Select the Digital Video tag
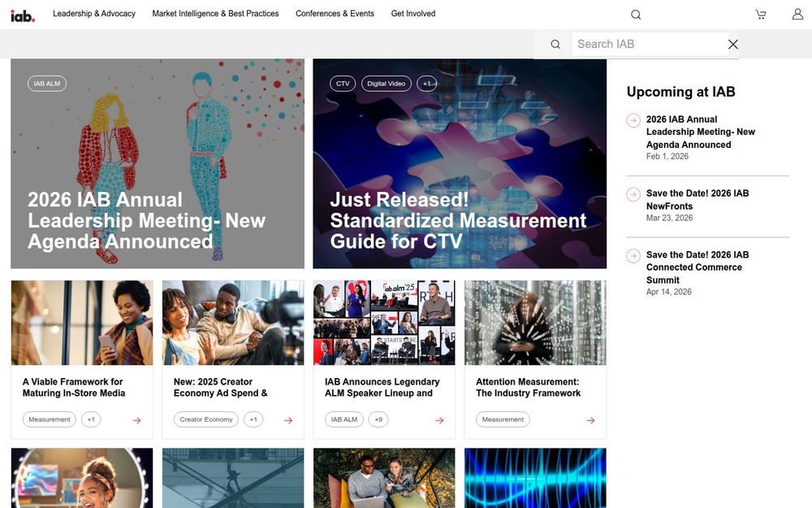Image resolution: width=812 pixels, height=508 pixels. (387, 84)
